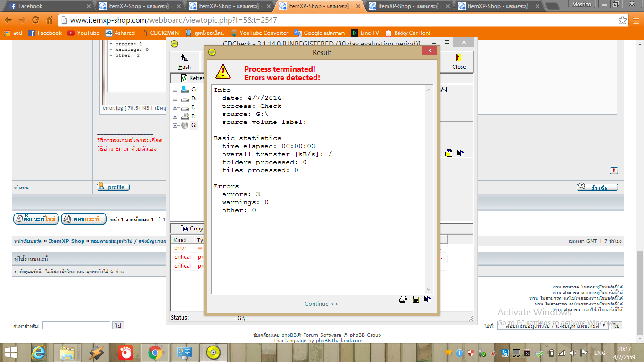Expand the C: drive tree node
This screenshot has width=644, height=362.
click(175, 90)
